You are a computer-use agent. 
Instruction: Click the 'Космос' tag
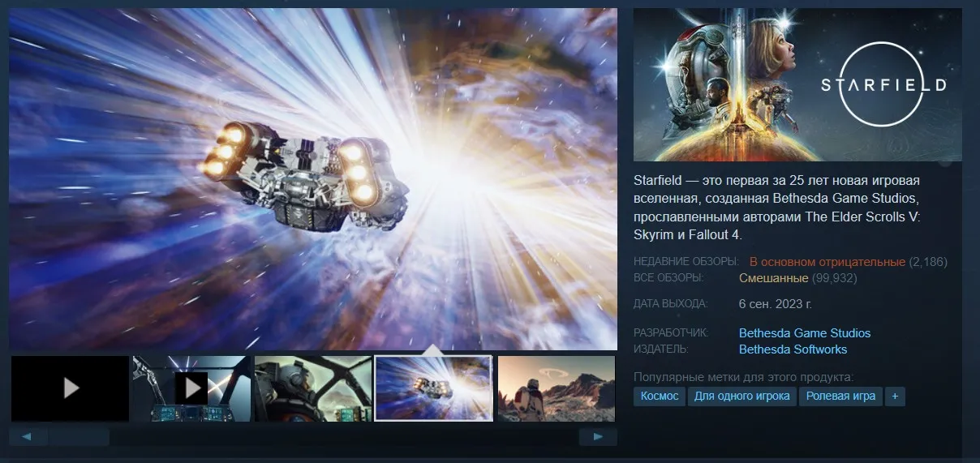pyautogui.click(x=660, y=397)
